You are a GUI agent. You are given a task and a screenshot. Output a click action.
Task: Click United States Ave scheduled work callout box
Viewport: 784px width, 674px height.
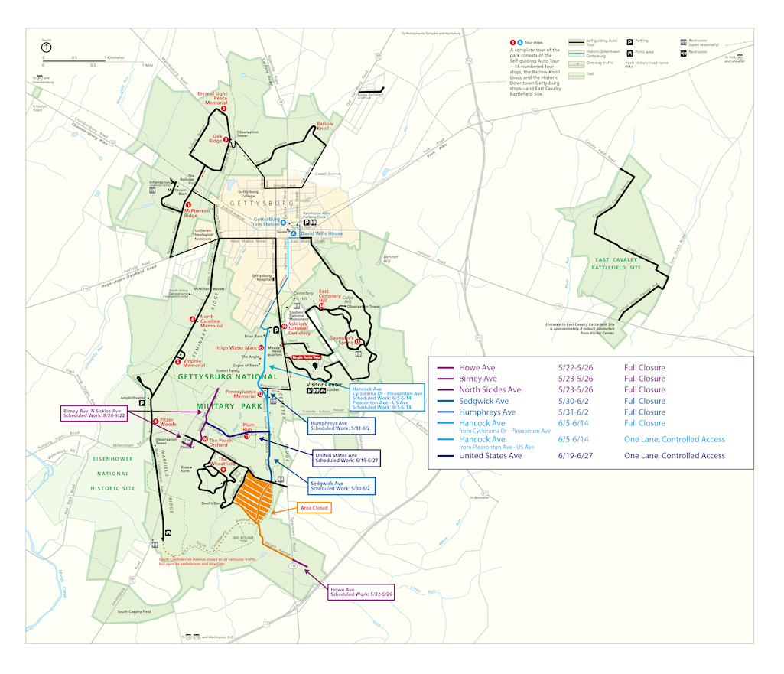pyautogui.click(x=346, y=458)
